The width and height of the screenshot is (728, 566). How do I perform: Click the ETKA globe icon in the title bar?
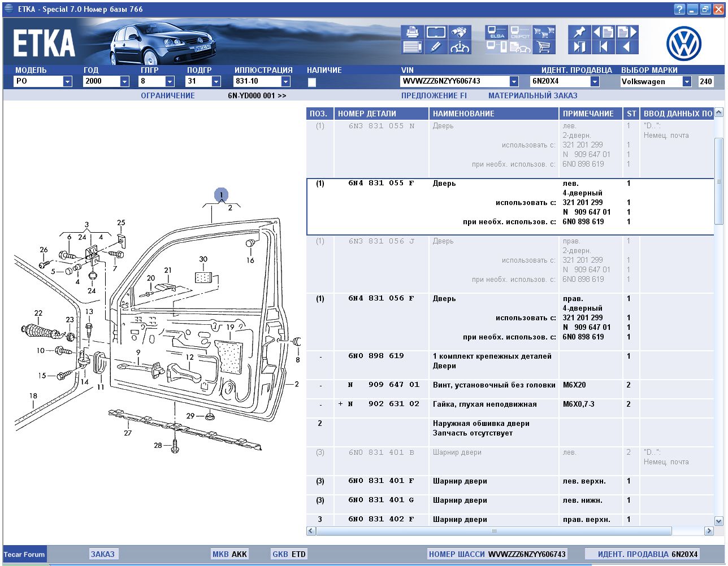point(8,9)
